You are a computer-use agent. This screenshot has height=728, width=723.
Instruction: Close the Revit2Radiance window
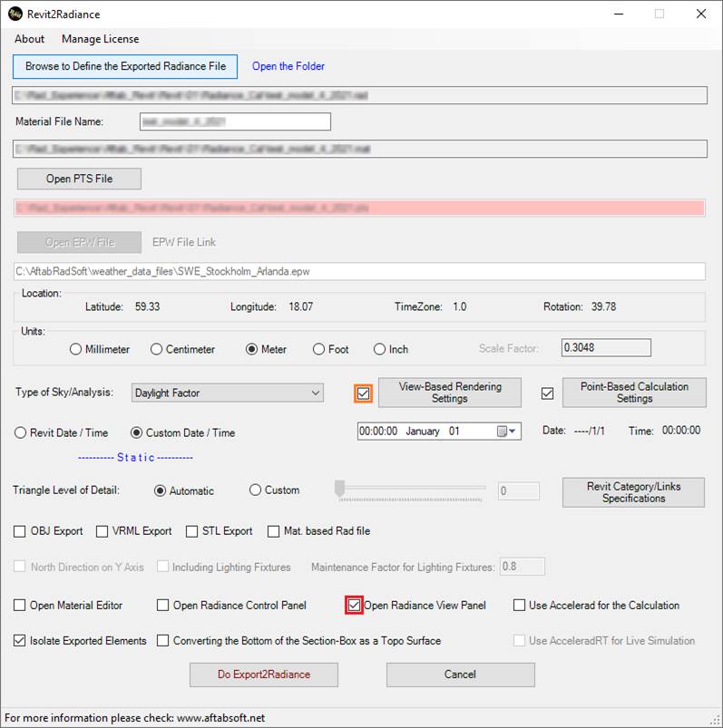pos(700,14)
